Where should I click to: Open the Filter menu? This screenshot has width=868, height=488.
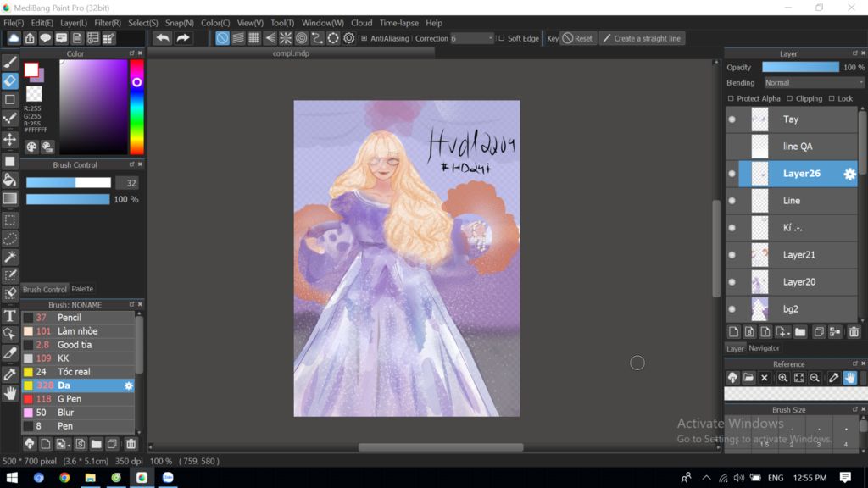tap(107, 23)
